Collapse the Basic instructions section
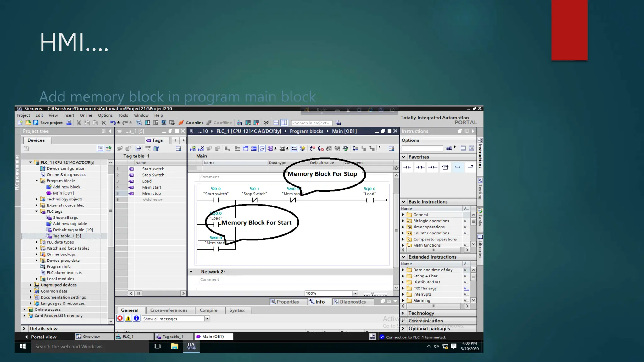The height and width of the screenshot is (362, 644). 403,202
